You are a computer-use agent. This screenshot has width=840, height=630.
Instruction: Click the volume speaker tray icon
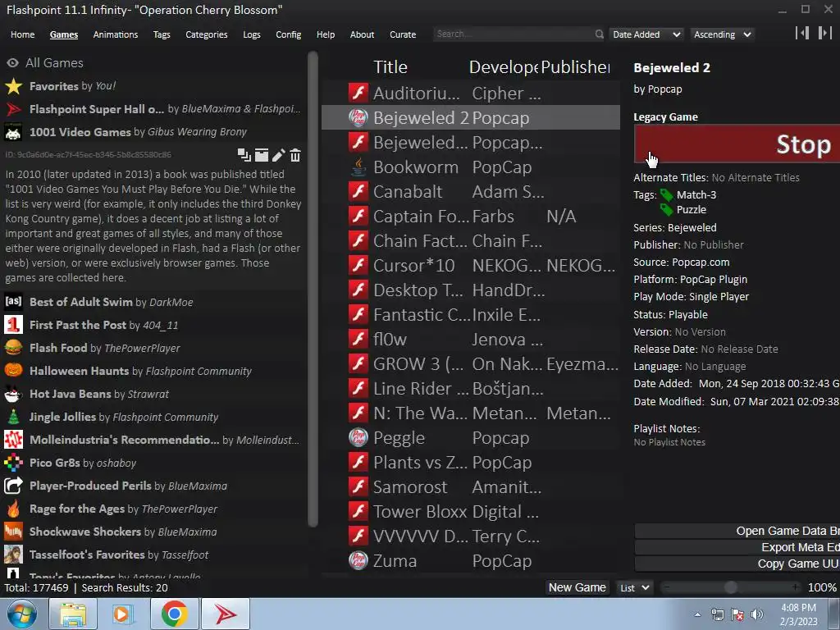pyautogui.click(x=757, y=614)
